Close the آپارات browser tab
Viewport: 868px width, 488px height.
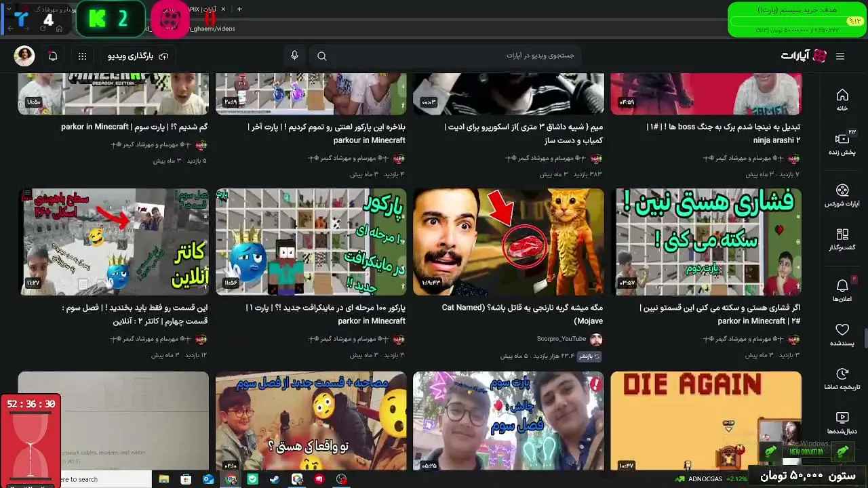pos(223,9)
